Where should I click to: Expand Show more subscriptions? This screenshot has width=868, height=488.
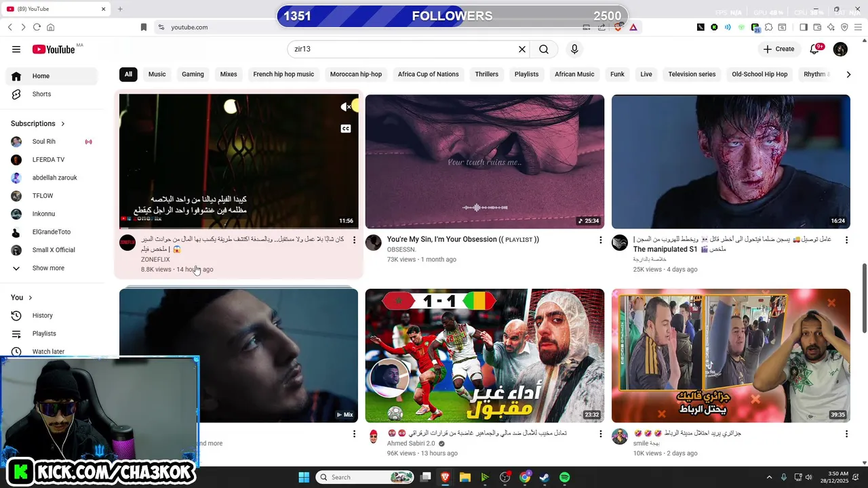52,268
